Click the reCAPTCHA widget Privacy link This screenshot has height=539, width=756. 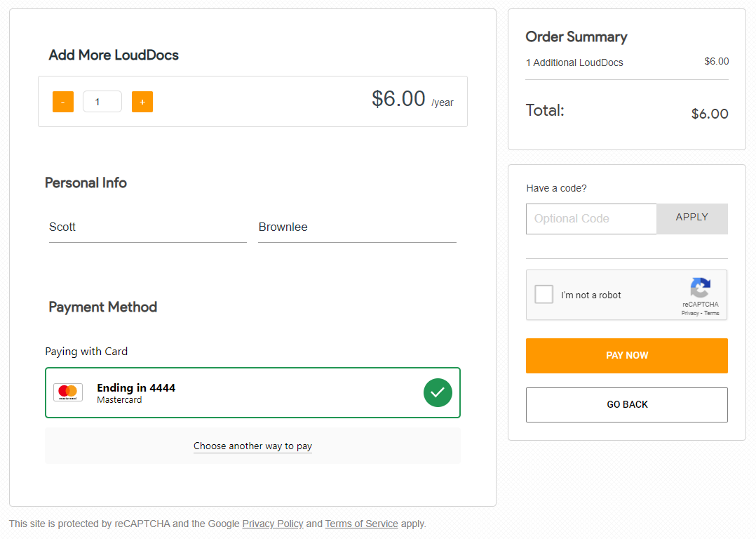point(690,313)
